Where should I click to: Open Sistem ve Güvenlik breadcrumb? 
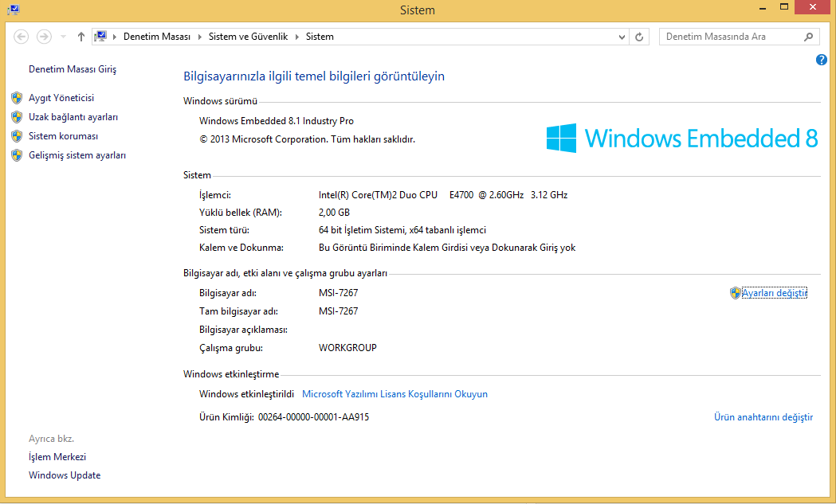(x=248, y=37)
